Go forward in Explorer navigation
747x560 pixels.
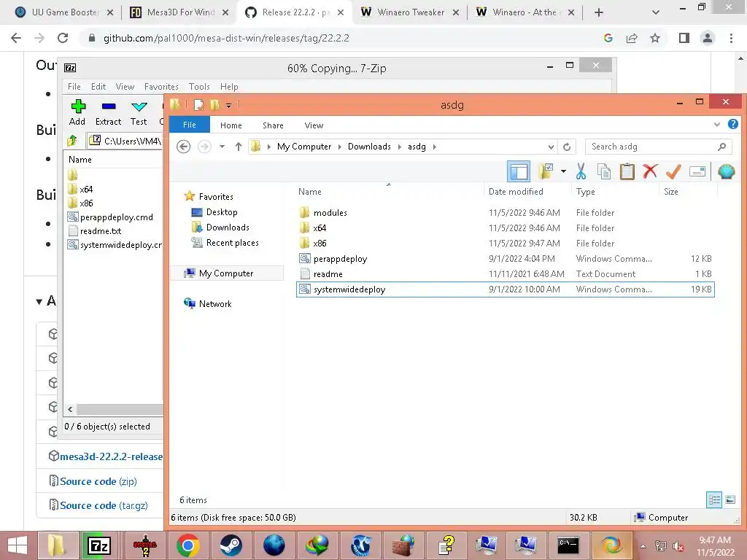[204, 147]
